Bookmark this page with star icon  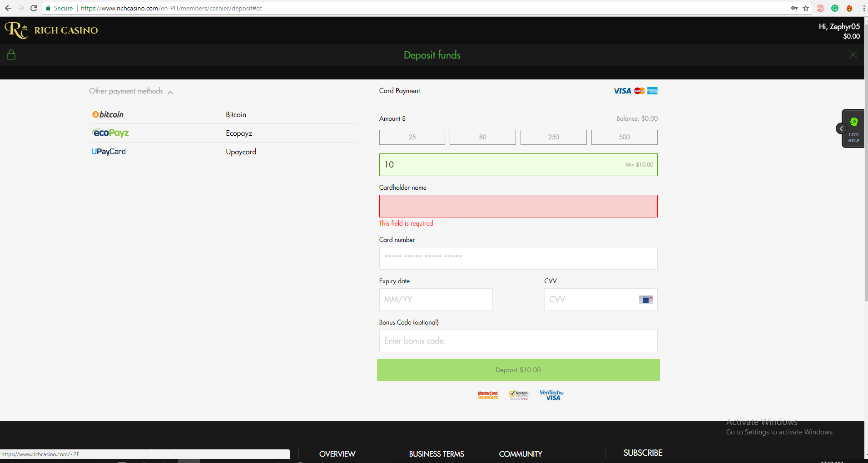click(x=806, y=8)
